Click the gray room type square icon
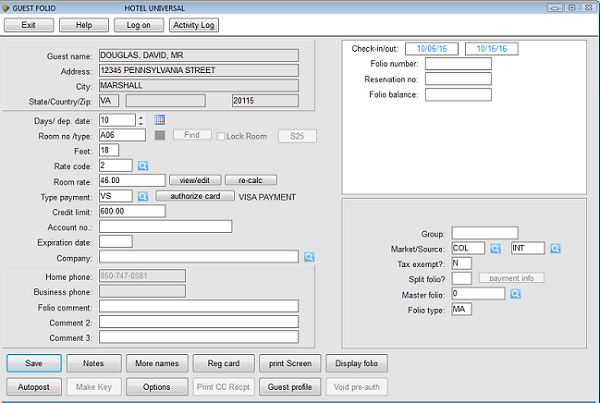The image size is (600, 403). [160, 135]
